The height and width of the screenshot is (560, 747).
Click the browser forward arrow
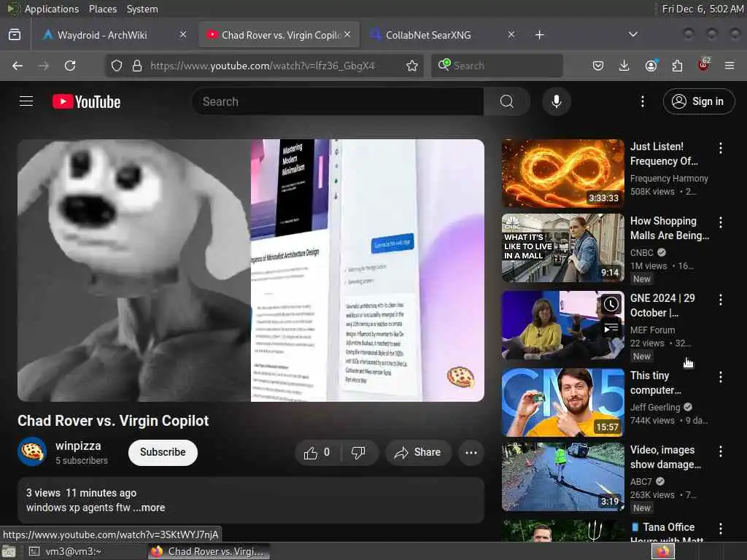click(44, 66)
